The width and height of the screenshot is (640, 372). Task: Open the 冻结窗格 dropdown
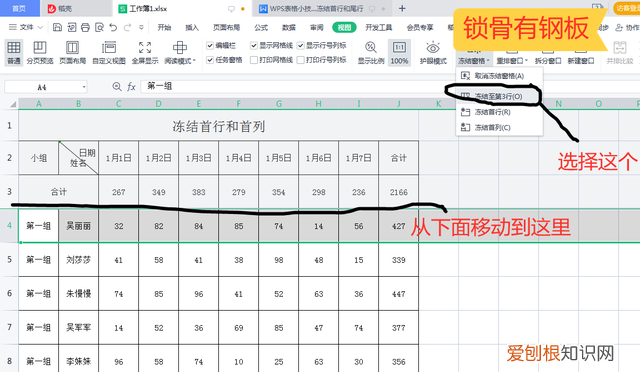coord(474,61)
